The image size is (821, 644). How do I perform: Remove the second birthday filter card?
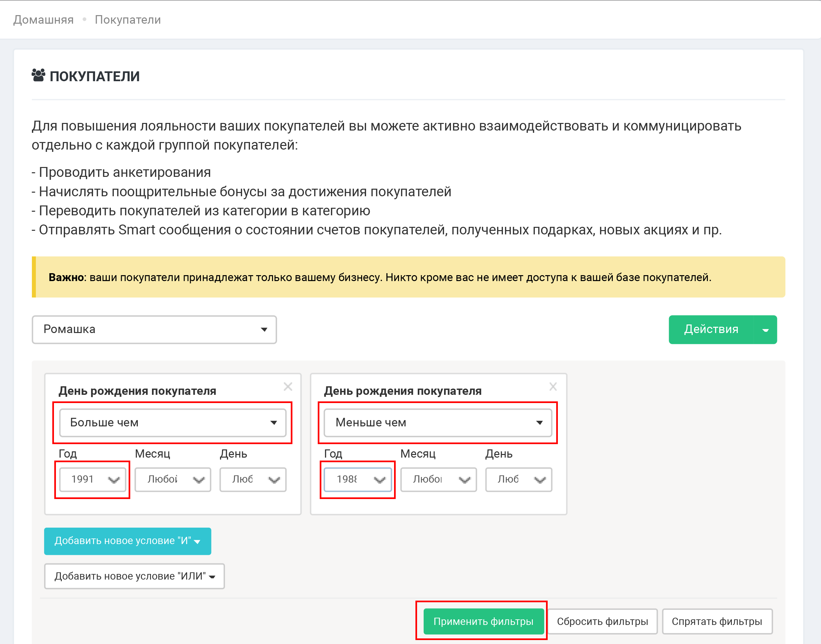(x=553, y=387)
